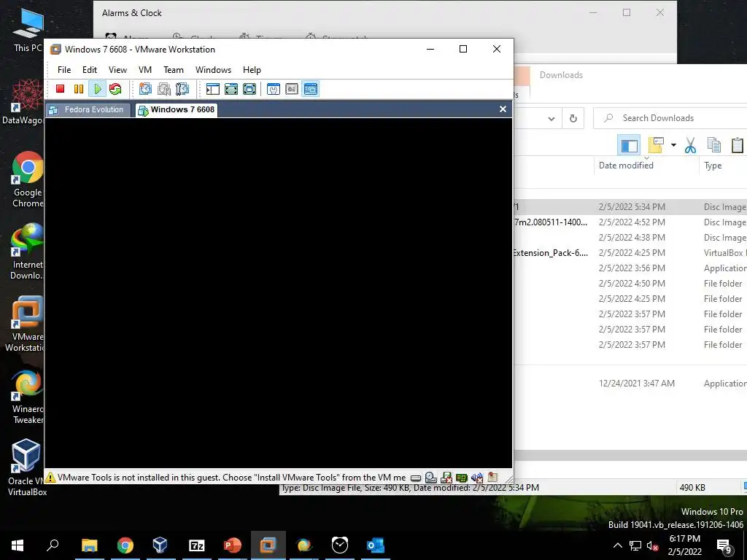Click the horizontal scrollbar in Downloads window
The height and width of the screenshot is (560, 747).
pyautogui.click(x=630, y=455)
